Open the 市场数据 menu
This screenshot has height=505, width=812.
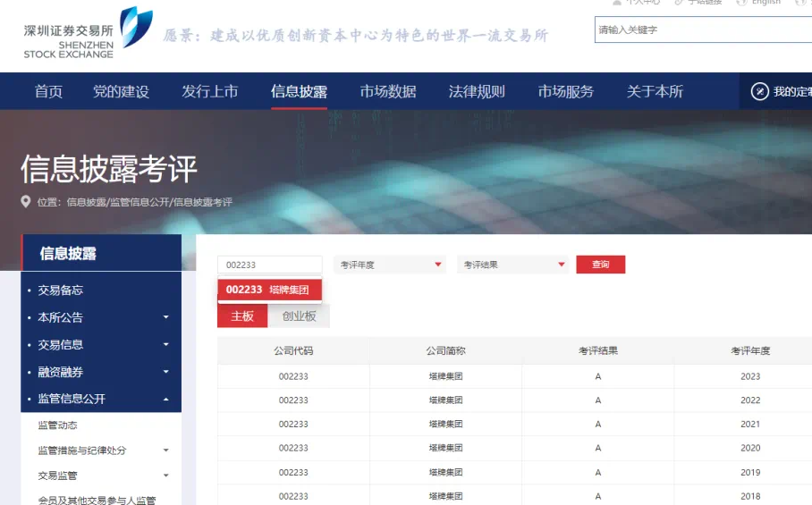click(x=388, y=91)
